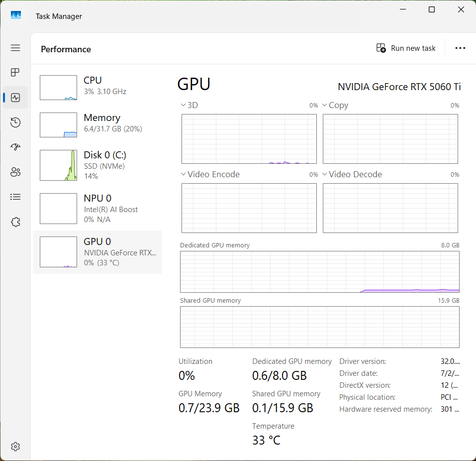
Task: Click the '6.4/31.7 GB (20%)' memory text
Action: coord(113,129)
